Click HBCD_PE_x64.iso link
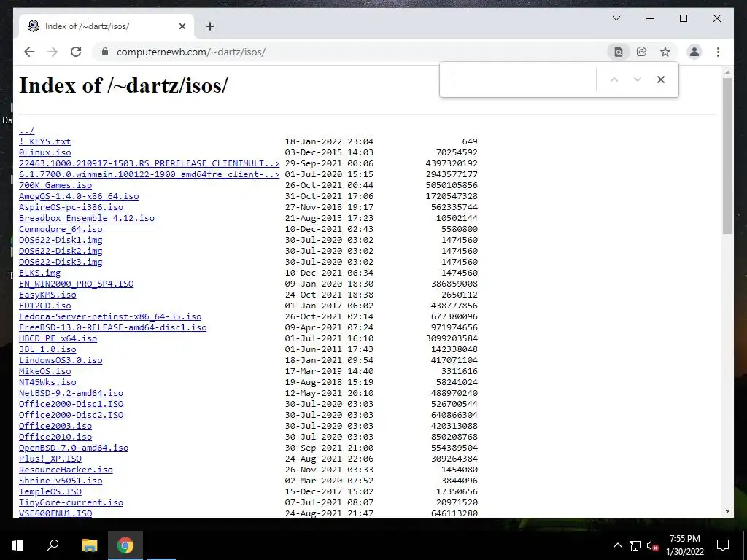 58,338
